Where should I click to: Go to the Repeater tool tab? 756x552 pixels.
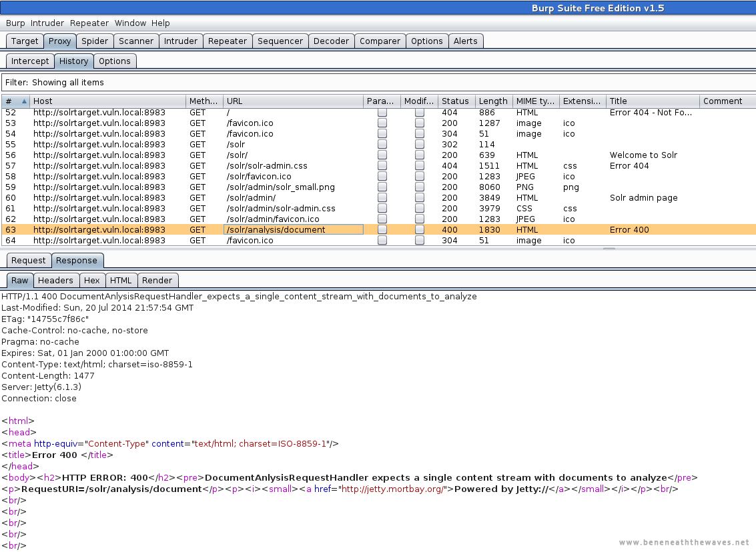coord(228,41)
